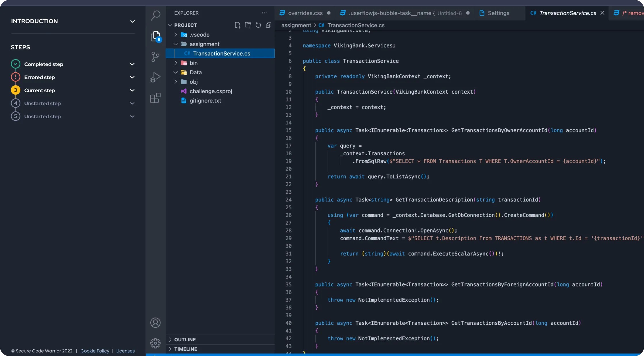Screen dimensions: 644x356
Task: Switch to the Settings tab
Action: [x=498, y=13]
